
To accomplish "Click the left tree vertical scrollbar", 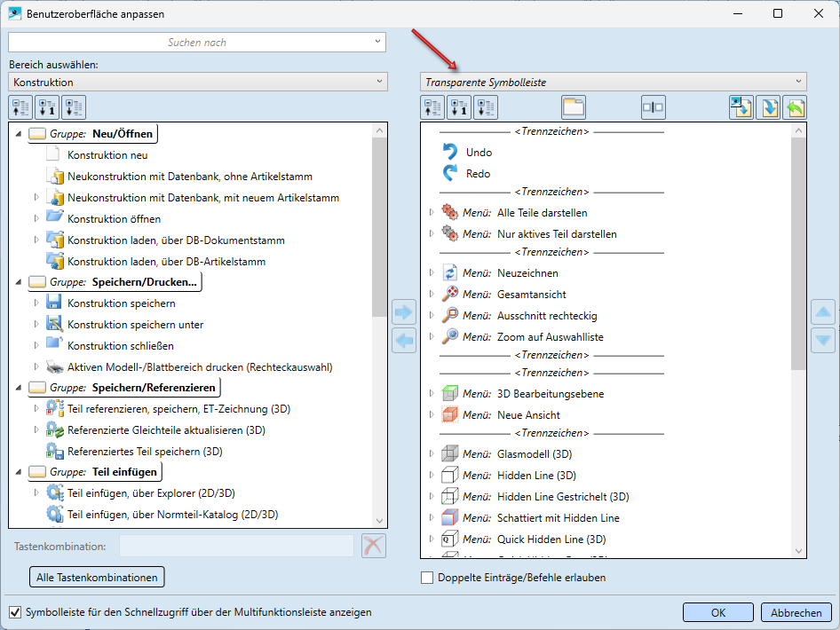I will point(379,227).
